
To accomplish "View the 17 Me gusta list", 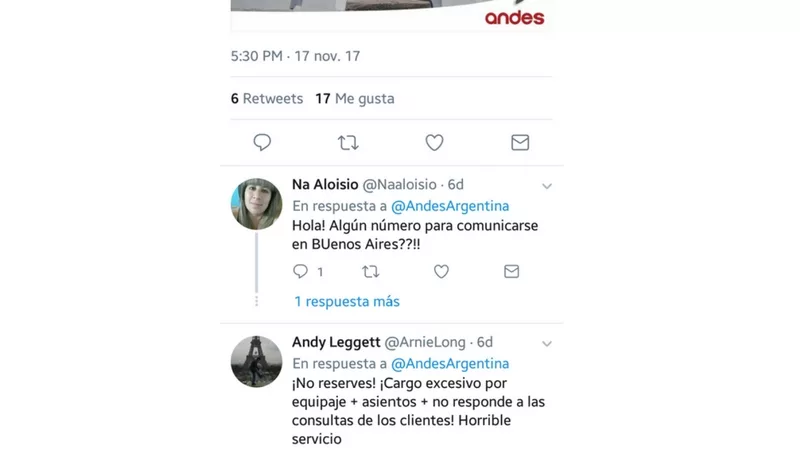I will point(355,98).
